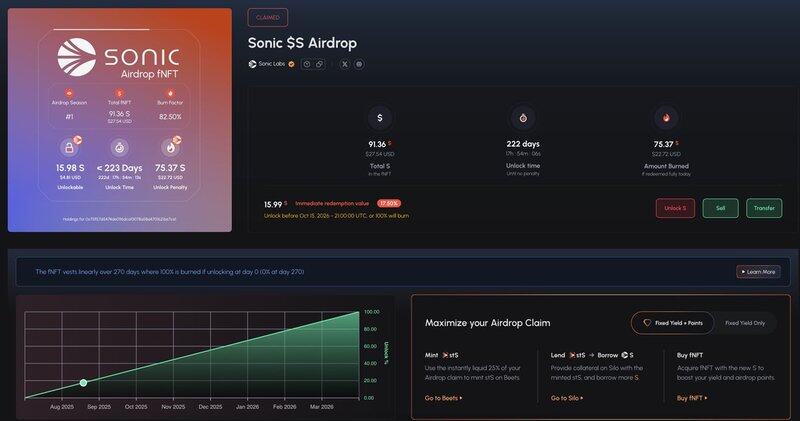
Task: Click the 15.99 immediate redemption value
Action: [x=275, y=204]
